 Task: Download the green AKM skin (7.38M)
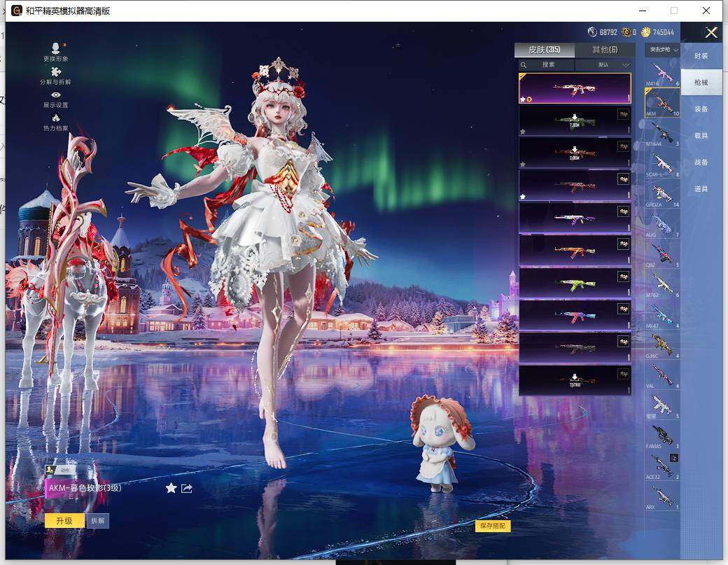tap(575, 120)
